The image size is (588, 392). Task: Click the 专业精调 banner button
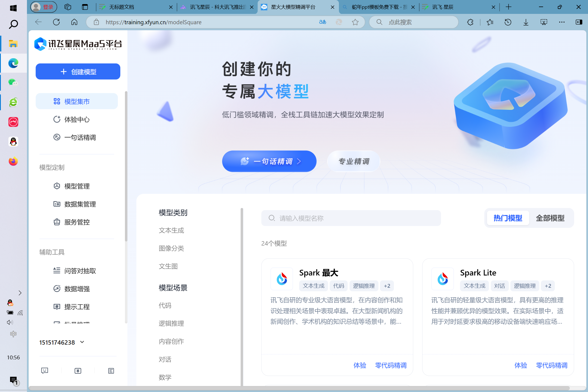tap(354, 161)
